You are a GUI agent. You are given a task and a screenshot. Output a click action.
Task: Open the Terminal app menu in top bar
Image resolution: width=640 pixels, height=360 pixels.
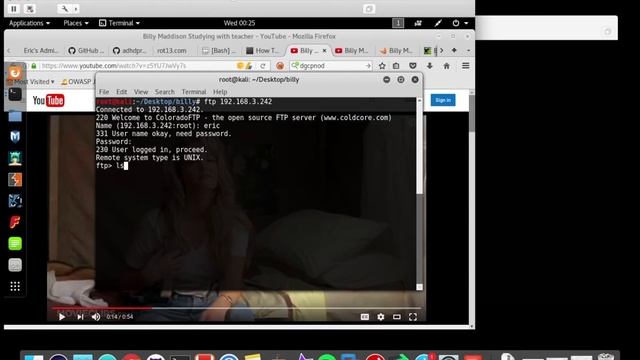coord(119,23)
